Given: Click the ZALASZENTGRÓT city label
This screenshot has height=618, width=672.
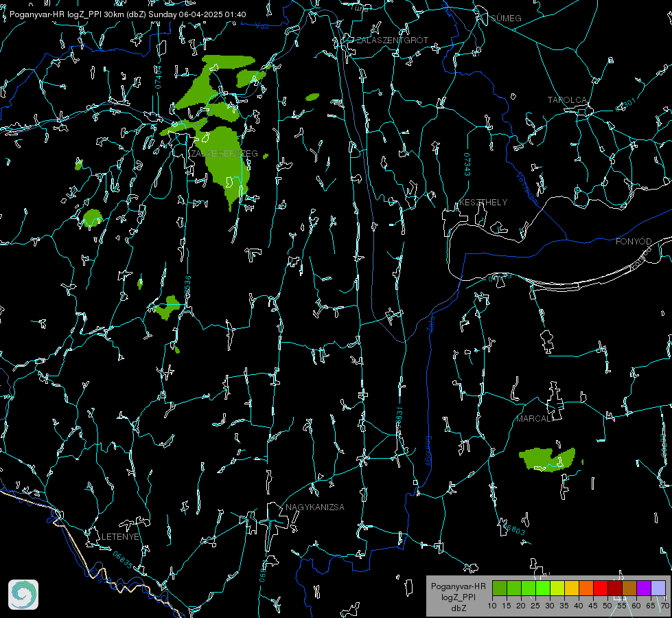Looking at the screenshot, I should pyautogui.click(x=392, y=40).
